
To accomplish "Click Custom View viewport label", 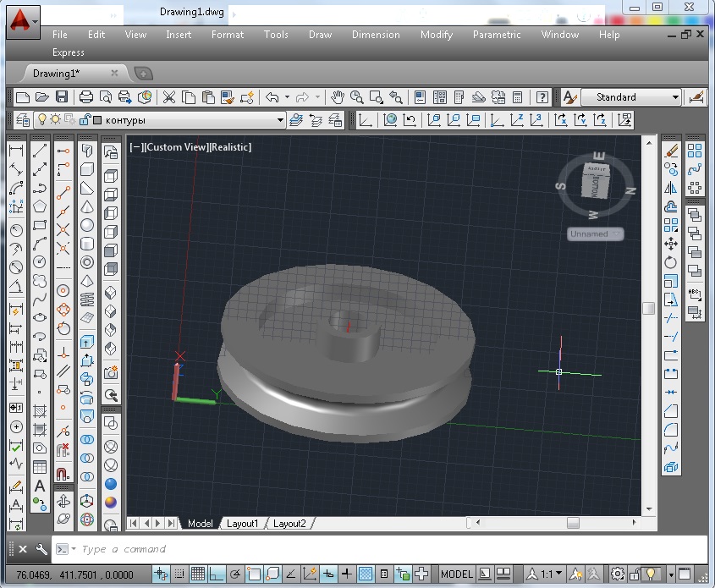I will [x=176, y=146].
